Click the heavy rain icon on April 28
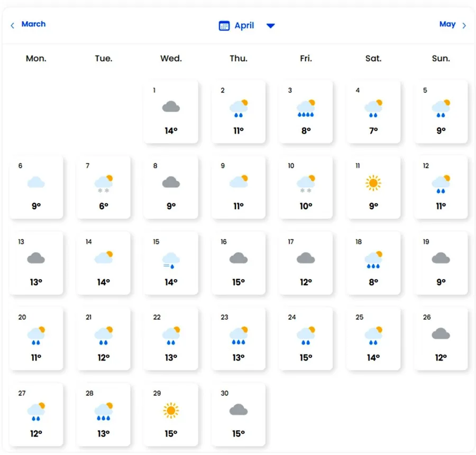Viewport: 476px width, 455px height. (103, 409)
